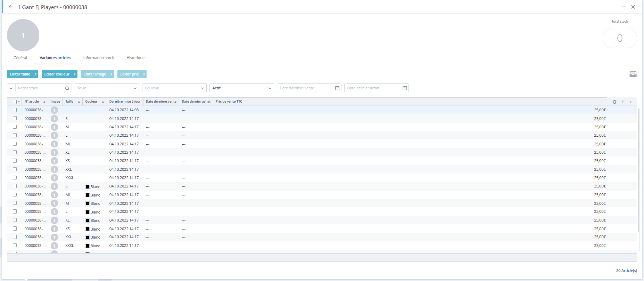Sort by Couleur column arrows
Image resolution: width=644 pixels, height=281 pixels.
click(103, 102)
